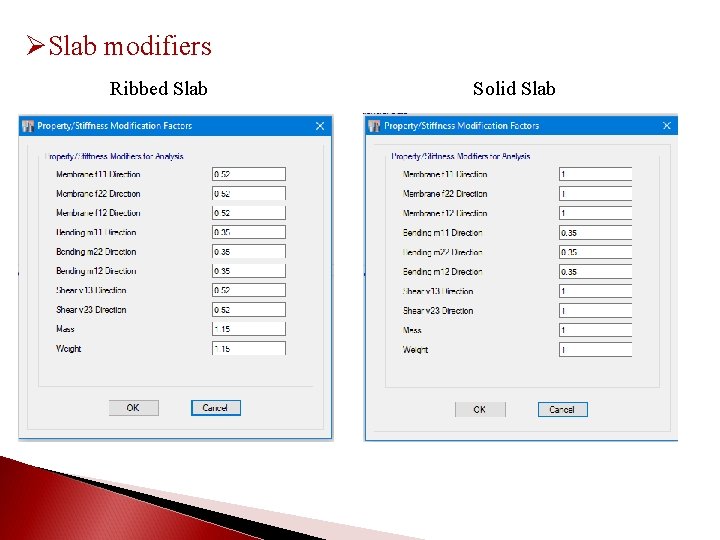Image resolution: width=720 pixels, height=540 pixels.
Task: Close the Solid Slab modification factors dialog
Action: pyautogui.click(x=667, y=125)
